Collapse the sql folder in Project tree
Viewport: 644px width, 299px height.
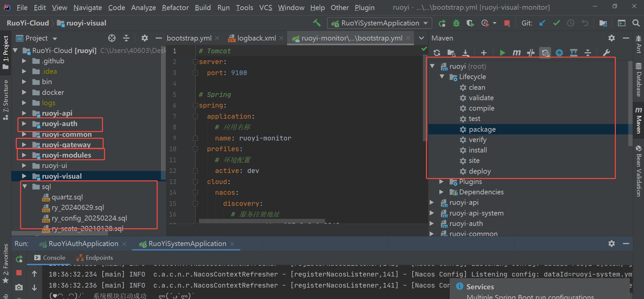point(24,186)
